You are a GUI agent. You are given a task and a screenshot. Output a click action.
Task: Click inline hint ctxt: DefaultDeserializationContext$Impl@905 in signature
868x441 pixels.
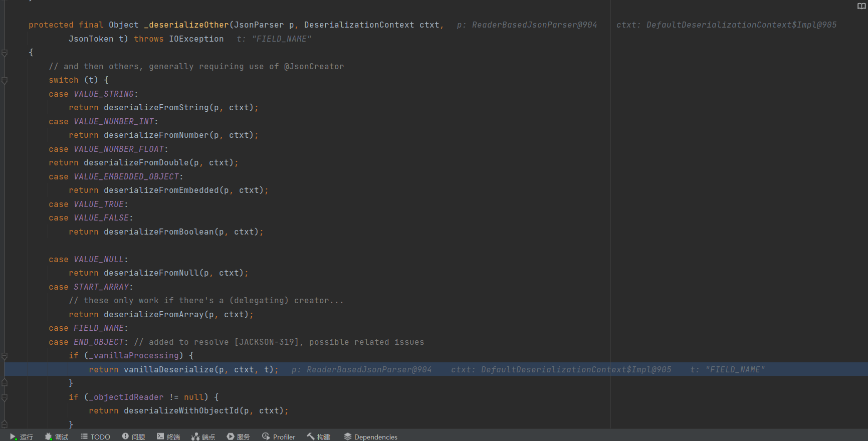coord(726,25)
